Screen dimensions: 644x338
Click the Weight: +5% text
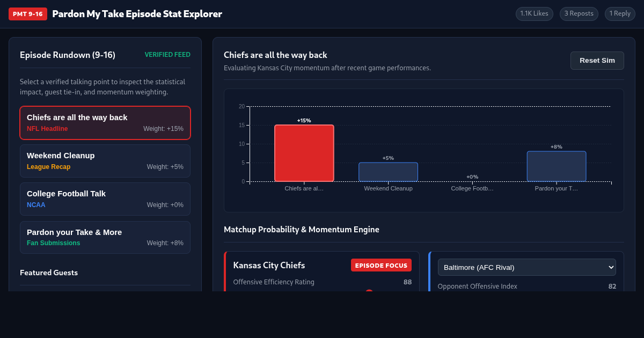(165, 167)
